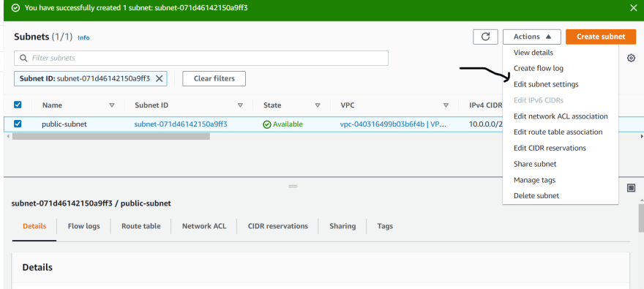Sort by State column arrow

pyautogui.click(x=318, y=105)
